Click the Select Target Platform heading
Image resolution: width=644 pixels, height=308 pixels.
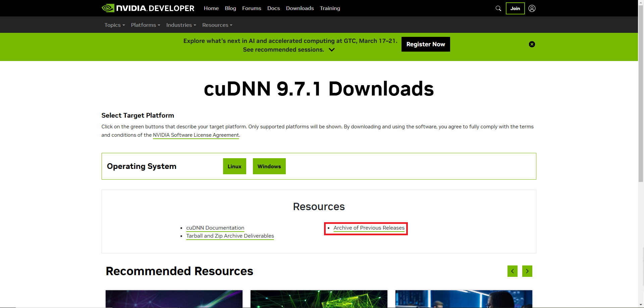pos(138,115)
